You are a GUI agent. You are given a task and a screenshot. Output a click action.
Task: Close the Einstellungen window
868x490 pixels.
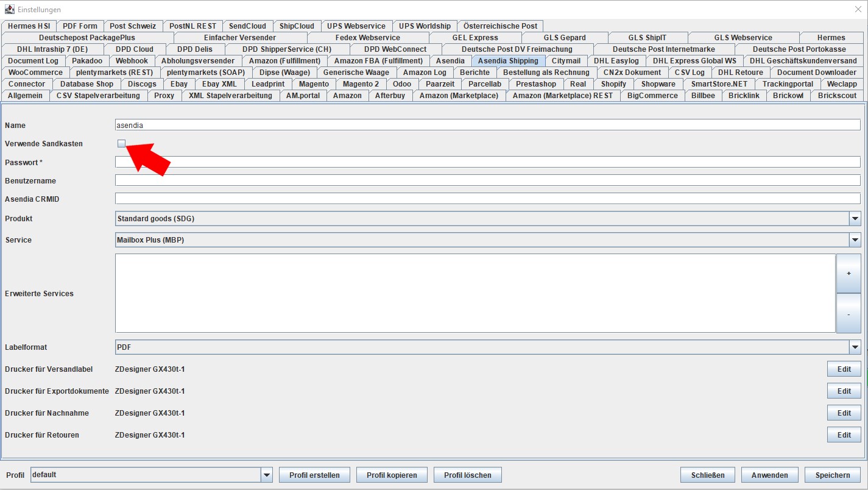coord(858,9)
